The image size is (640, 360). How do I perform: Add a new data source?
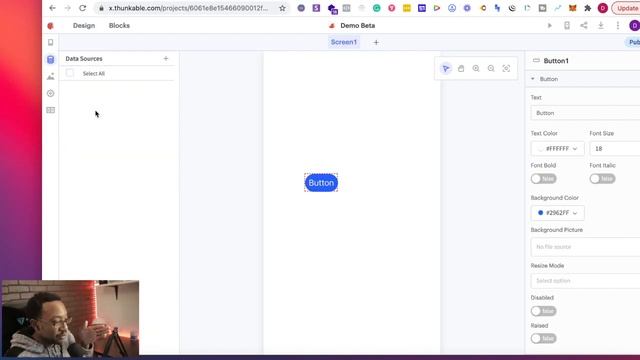click(166, 58)
